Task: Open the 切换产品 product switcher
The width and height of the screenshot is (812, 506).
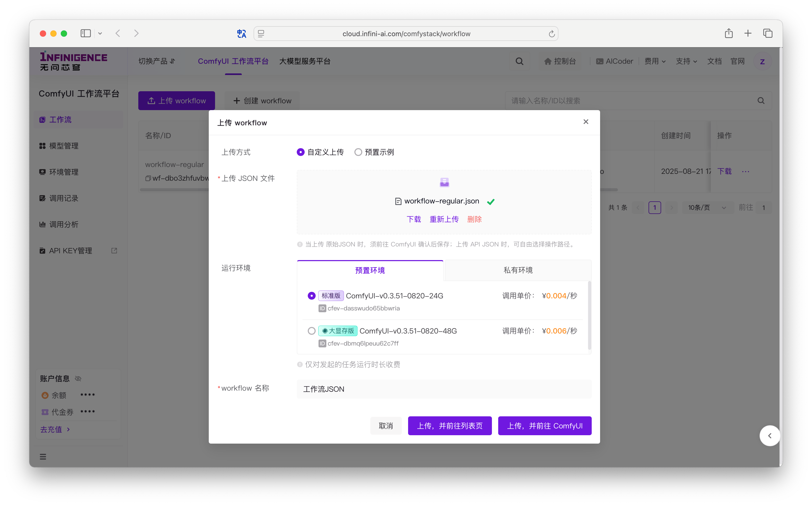Action: 157,61
